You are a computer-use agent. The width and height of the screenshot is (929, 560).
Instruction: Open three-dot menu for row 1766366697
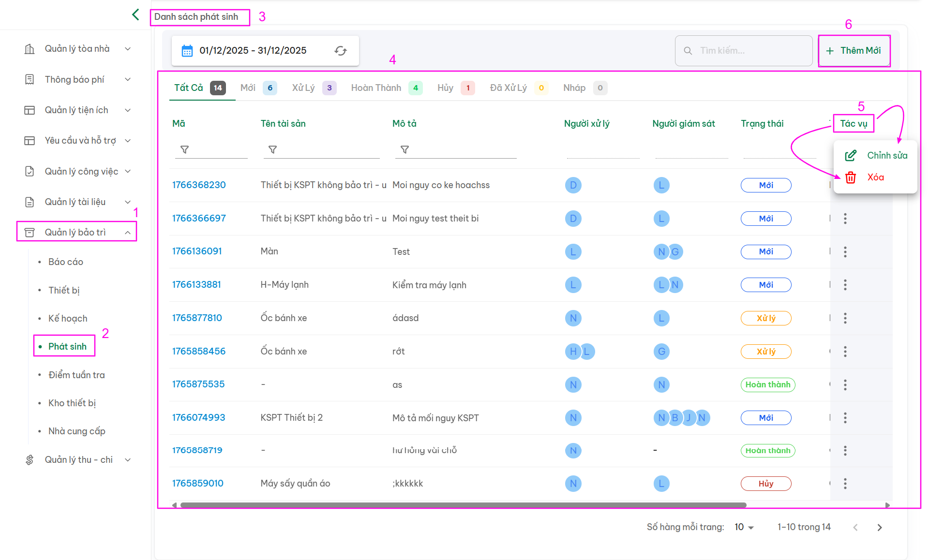[x=845, y=219]
